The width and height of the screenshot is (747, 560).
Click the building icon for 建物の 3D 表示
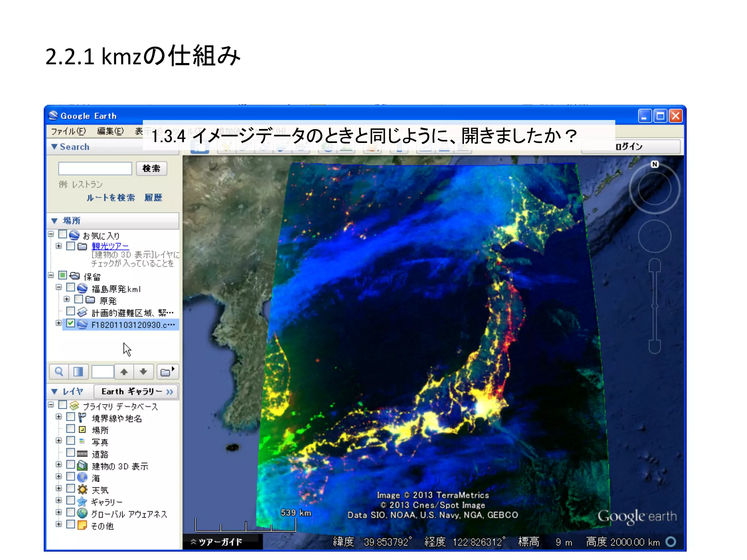click(83, 465)
